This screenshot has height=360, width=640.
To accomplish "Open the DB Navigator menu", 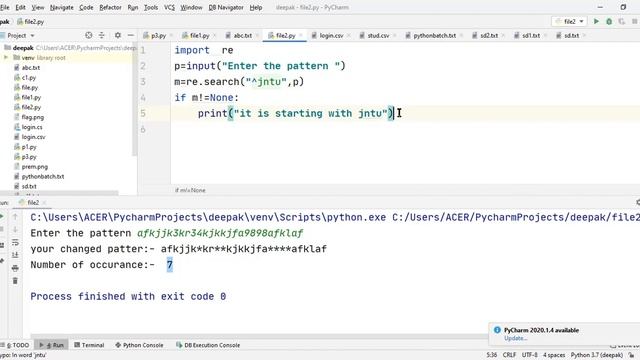I will [226, 7].
